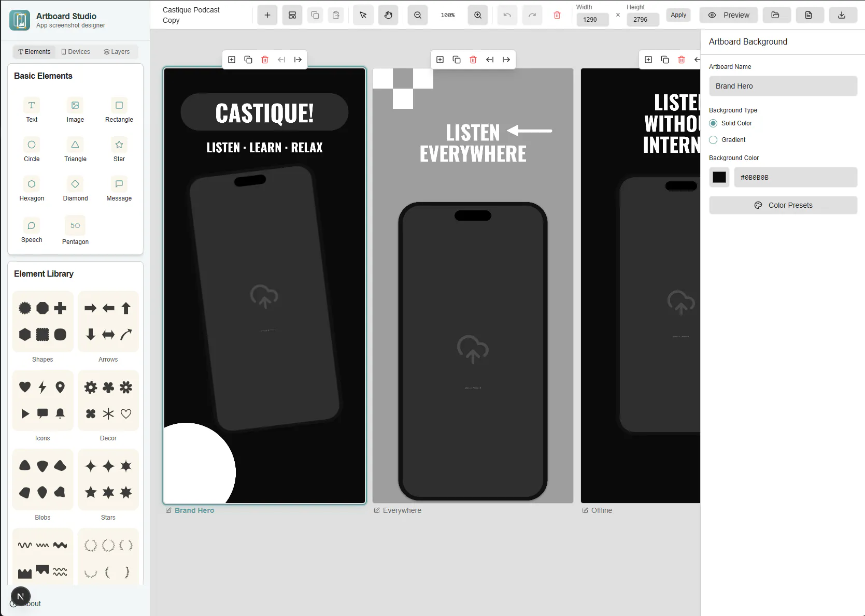Image resolution: width=865 pixels, height=616 pixels.
Task: Edit the Width value field
Action: click(592, 20)
